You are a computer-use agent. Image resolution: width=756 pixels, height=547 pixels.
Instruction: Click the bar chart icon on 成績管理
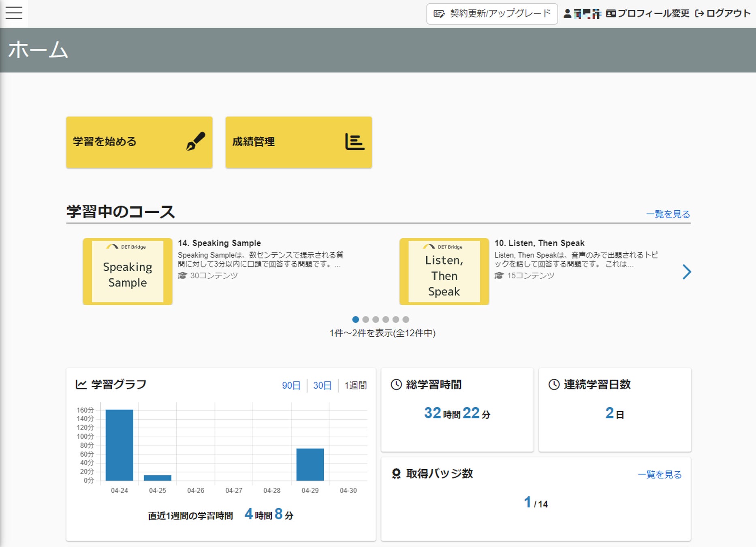click(355, 141)
